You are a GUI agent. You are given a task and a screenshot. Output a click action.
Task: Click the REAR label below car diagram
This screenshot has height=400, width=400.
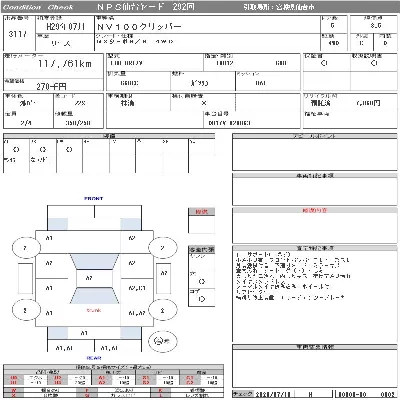click(94, 358)
